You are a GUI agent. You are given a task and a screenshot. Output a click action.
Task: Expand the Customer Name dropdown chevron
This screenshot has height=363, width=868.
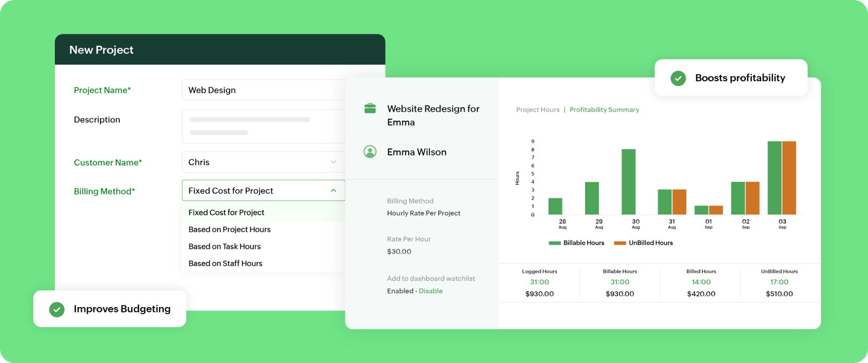[333, 162]
